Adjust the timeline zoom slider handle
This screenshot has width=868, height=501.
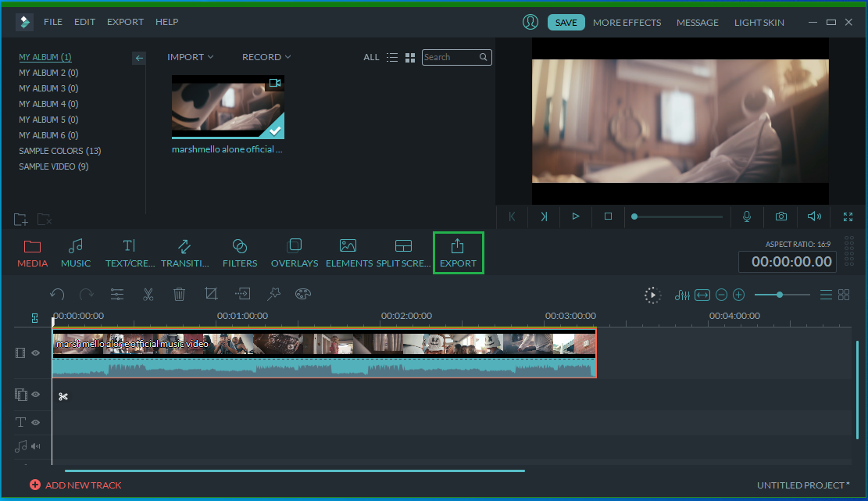[x=780, y=295]
